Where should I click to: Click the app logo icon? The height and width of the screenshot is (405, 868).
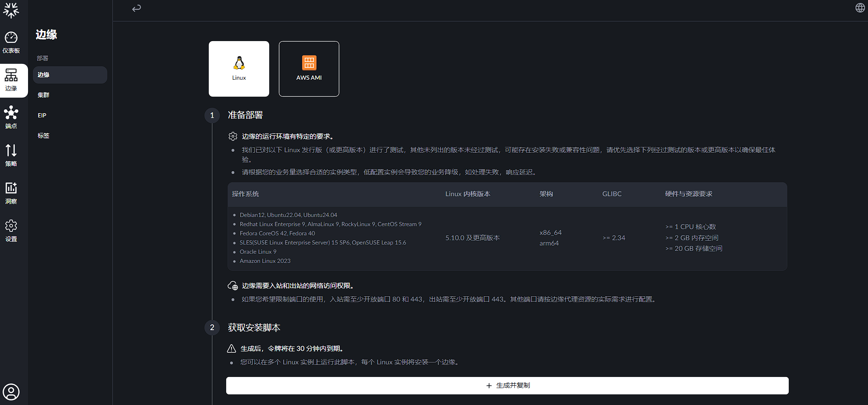(x=11, y=10)
